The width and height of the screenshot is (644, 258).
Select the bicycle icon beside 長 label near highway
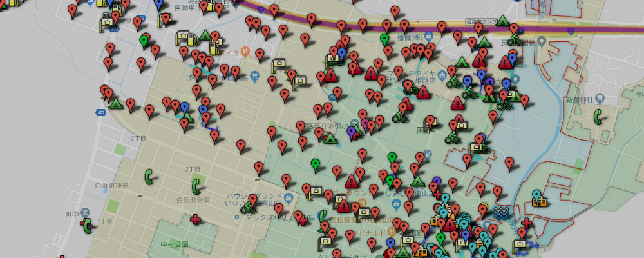pyautogui.click(x=513, y=41)
